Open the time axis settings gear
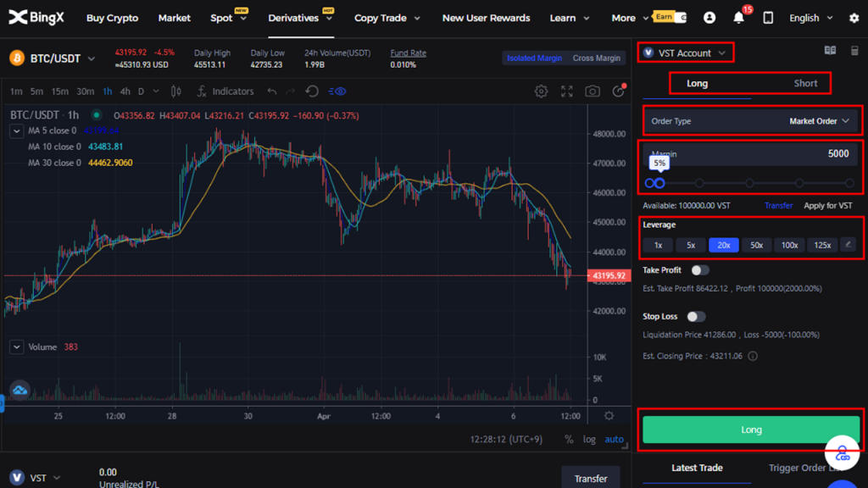868x488 pixels. coord(609,416)
